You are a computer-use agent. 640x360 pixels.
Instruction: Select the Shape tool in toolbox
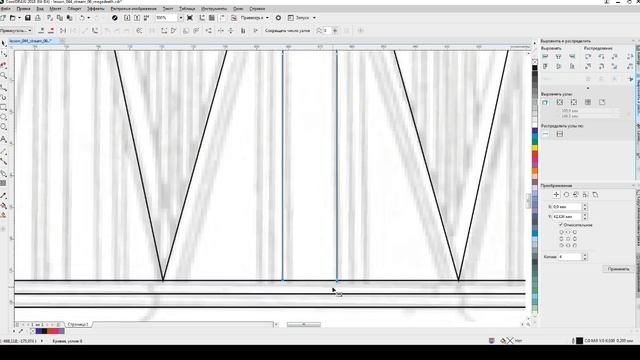(4, 54)
